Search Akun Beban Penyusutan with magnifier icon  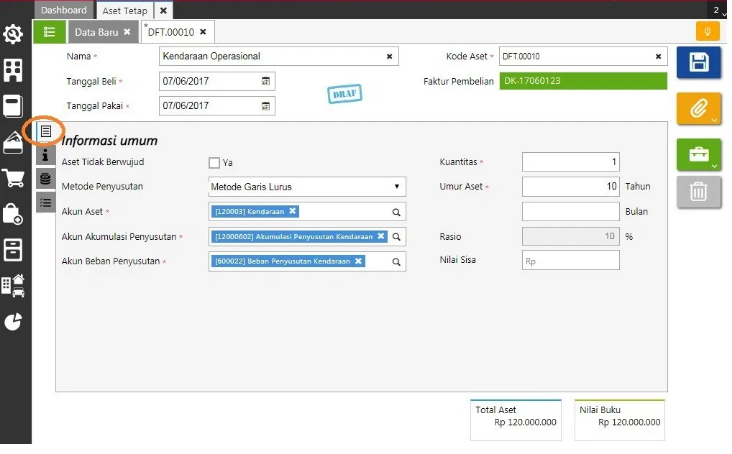point(396,262)
